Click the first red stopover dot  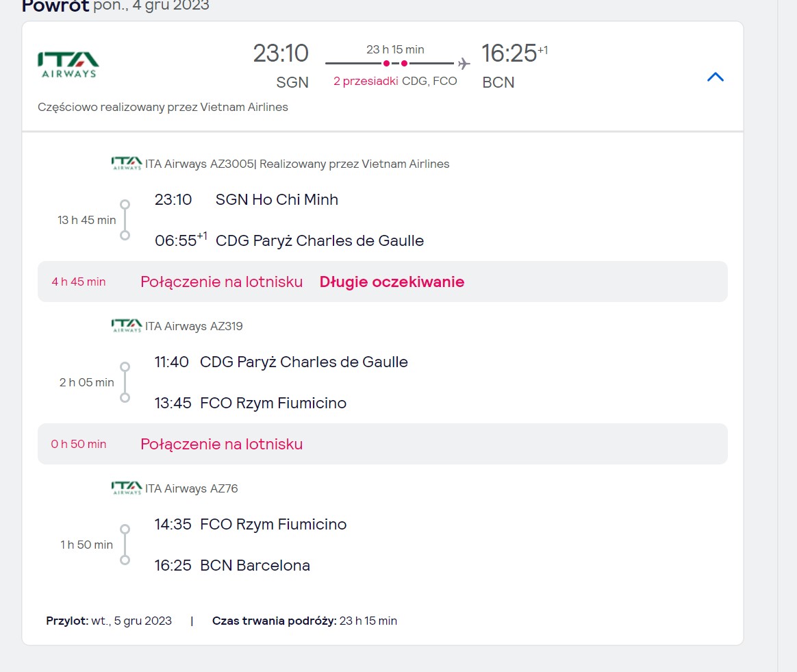click(387, 64)
